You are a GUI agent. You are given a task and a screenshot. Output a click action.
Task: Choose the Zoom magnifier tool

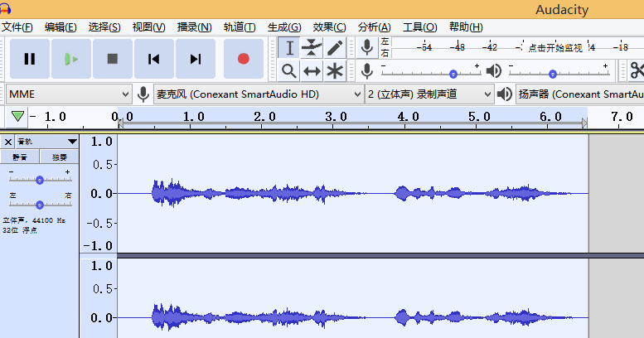pos(288,70)
